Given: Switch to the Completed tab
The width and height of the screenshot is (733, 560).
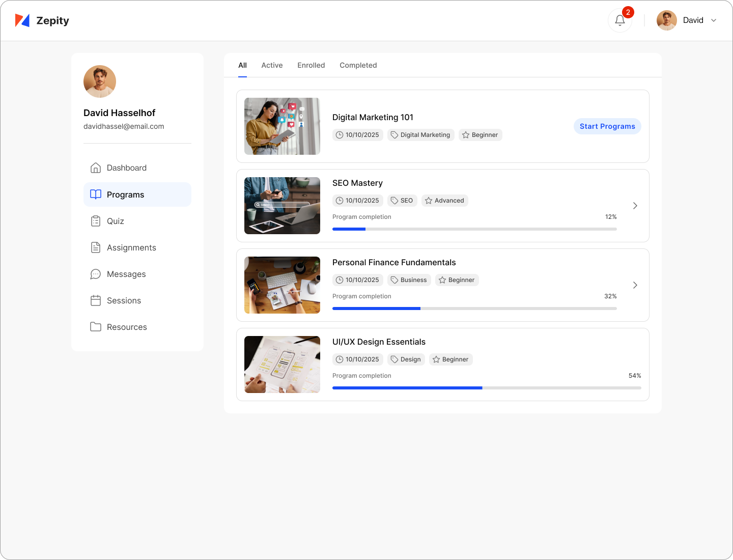Looking at the screenshot, I should click(x=358, y=65).
